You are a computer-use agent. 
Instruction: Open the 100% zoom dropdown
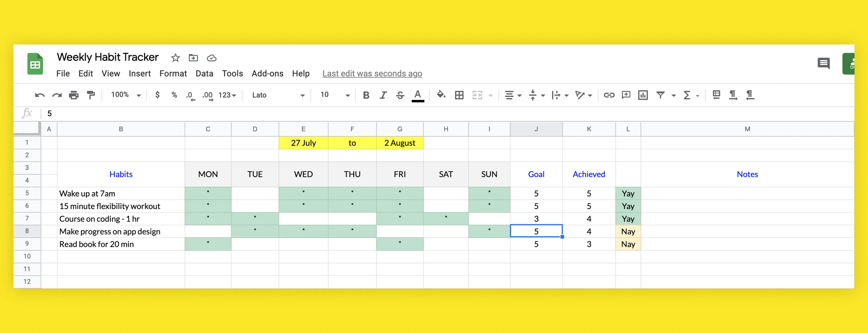click(x=126, y=95)
